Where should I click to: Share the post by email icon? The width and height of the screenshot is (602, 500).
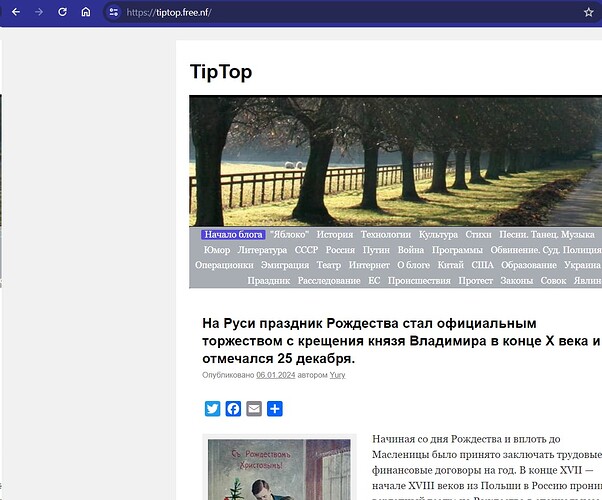pyautogui.click(x=254, y=408)
